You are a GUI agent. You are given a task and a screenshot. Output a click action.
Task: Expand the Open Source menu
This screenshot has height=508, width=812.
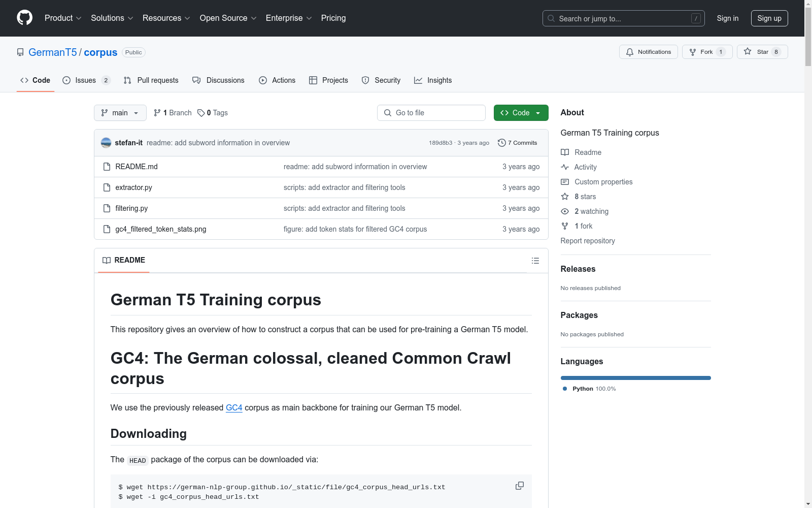228,18
